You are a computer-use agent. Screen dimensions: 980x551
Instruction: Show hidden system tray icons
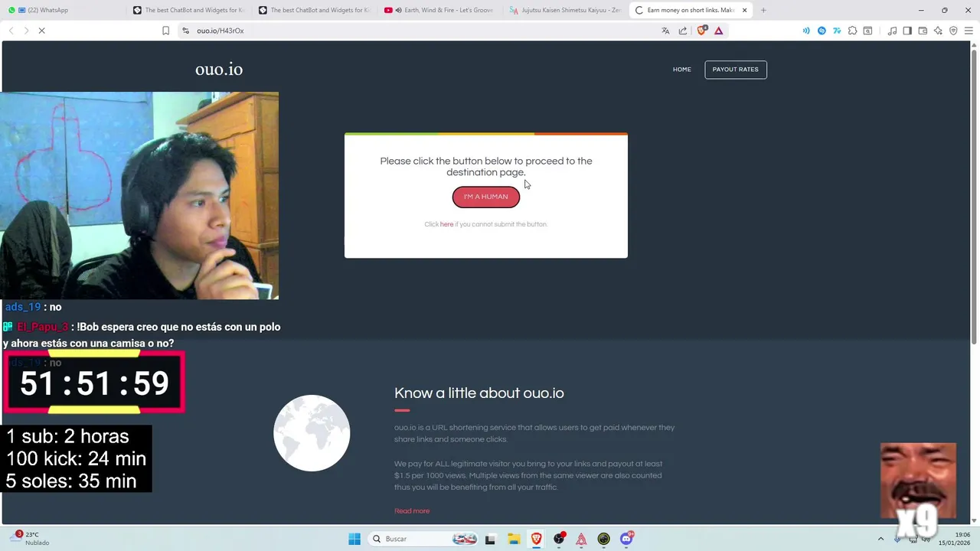click(880, 539)
